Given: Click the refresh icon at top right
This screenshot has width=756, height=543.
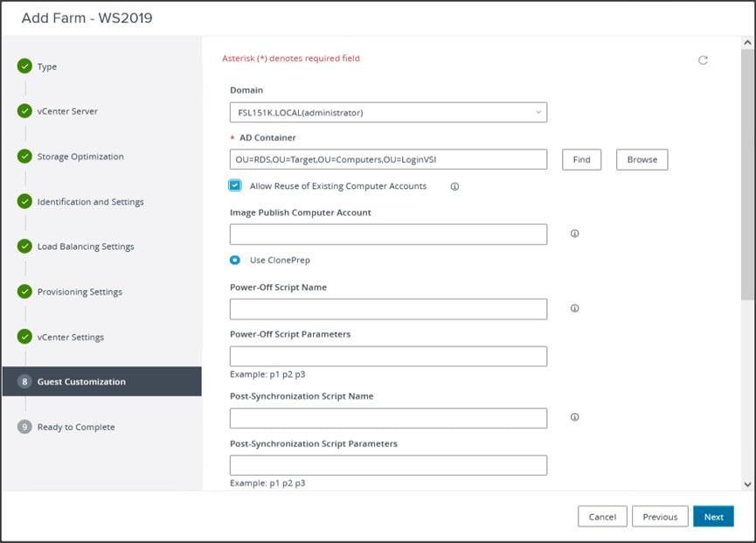Looking at the screenshot, I should [x=703, y=60].
